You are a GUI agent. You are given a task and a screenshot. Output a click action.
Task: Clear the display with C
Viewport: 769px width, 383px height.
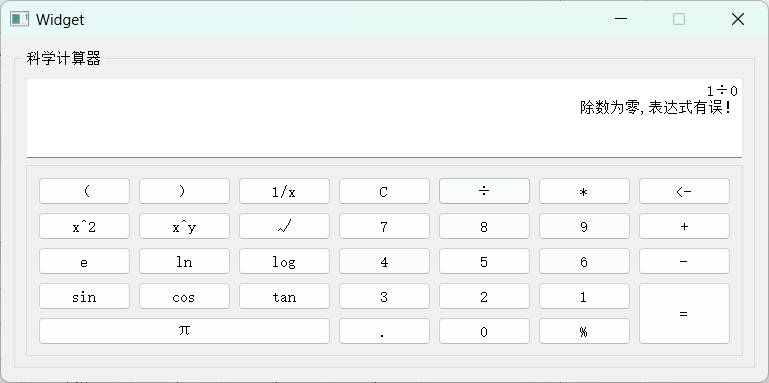coord(384,191)
